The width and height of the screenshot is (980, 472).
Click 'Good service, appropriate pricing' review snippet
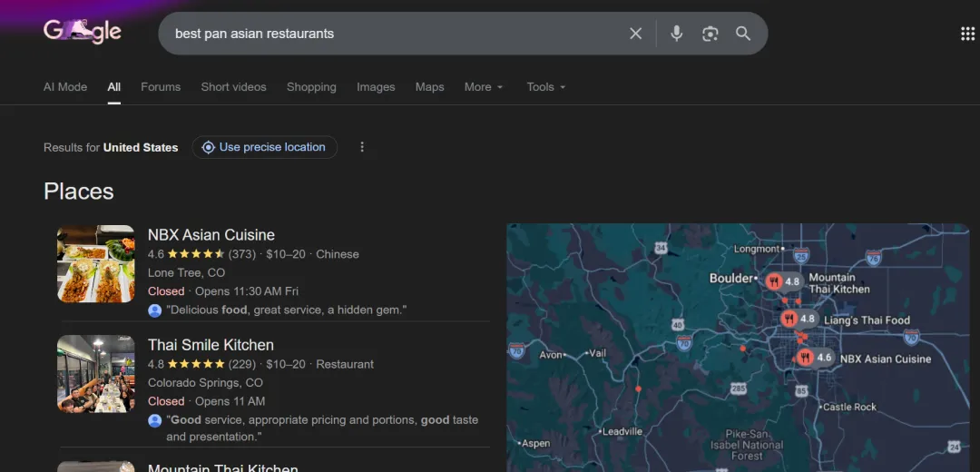[x=322, y=428]
